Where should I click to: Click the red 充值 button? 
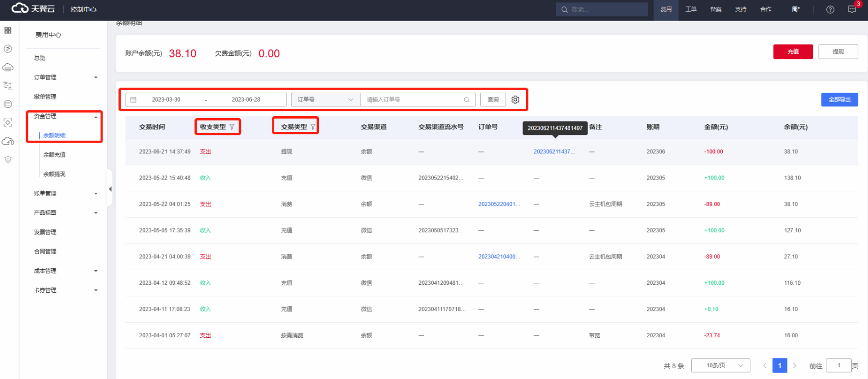coord(793,51)
